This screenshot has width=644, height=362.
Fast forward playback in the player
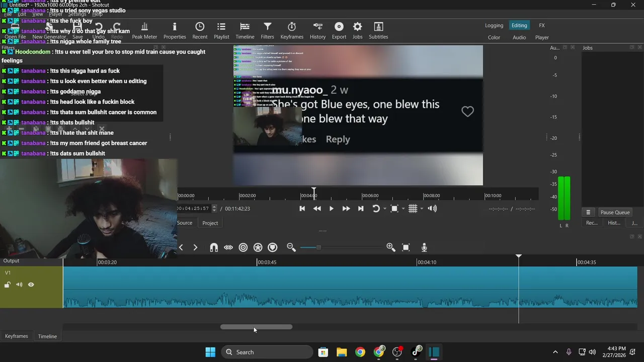(x=346, y=209)
